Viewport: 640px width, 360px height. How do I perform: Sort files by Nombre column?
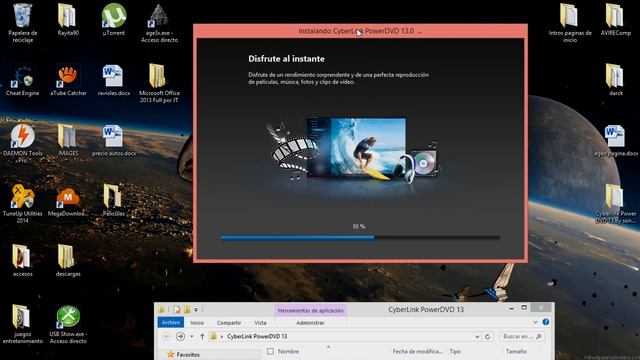coord(288,351)
